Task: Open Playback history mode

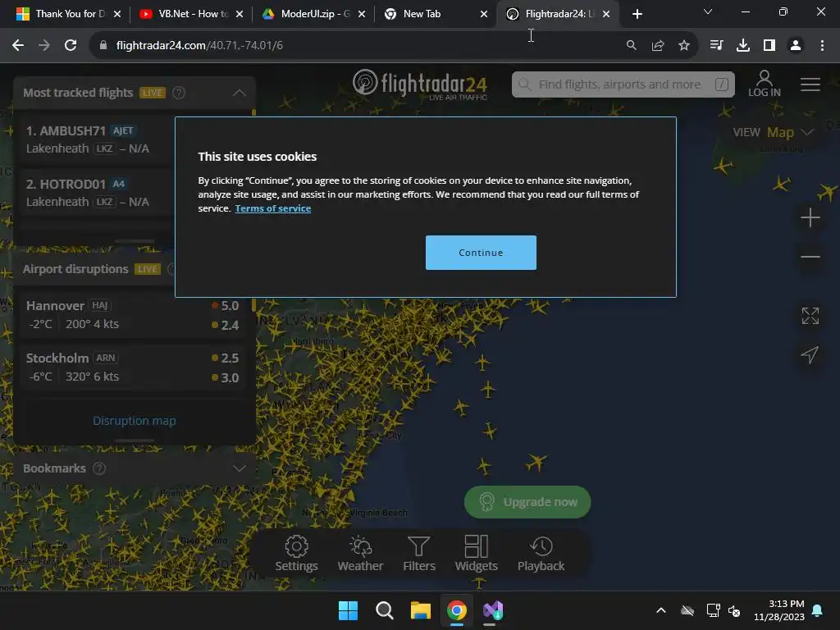Action: coord(541,554)
